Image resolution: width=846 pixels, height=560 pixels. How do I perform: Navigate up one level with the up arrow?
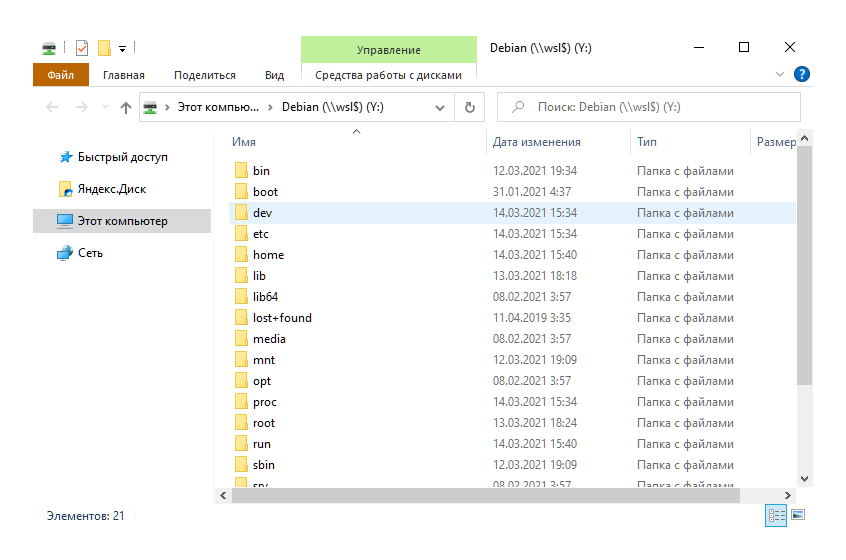125,107
